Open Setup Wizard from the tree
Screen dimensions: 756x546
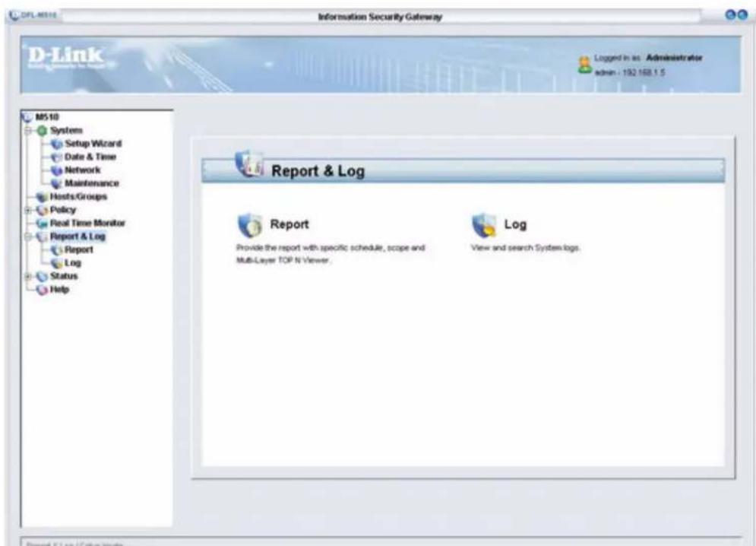pyautogui.click(x=93, y=144)
